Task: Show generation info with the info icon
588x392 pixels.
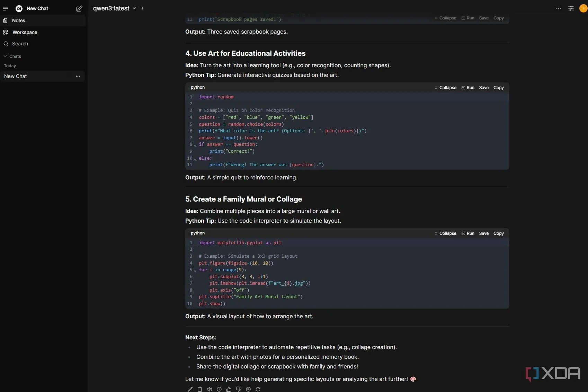Action: tap(219, 389)
